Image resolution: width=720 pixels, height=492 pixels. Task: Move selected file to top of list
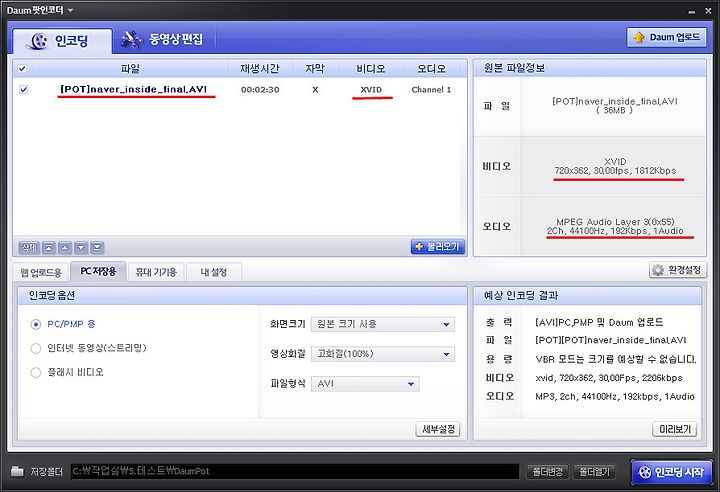click(49, 248)
